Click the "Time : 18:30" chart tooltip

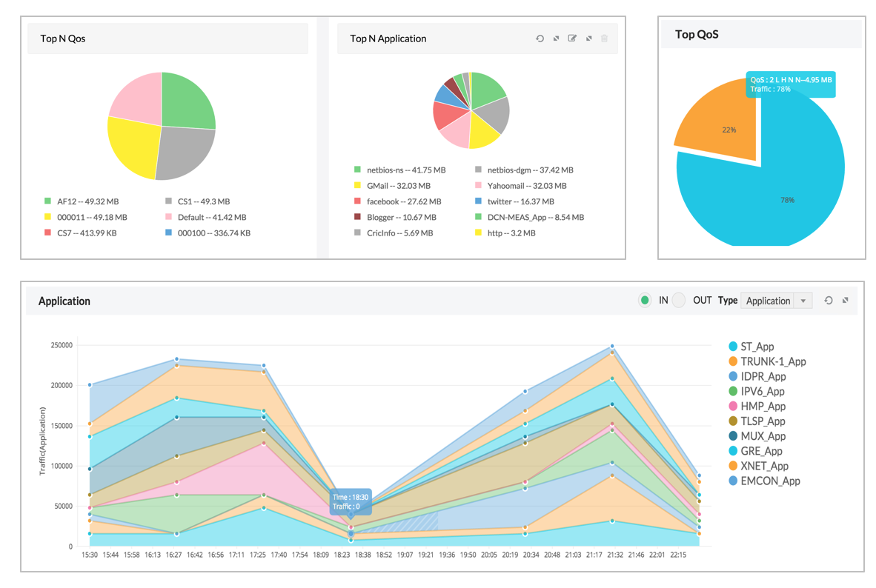351,501
